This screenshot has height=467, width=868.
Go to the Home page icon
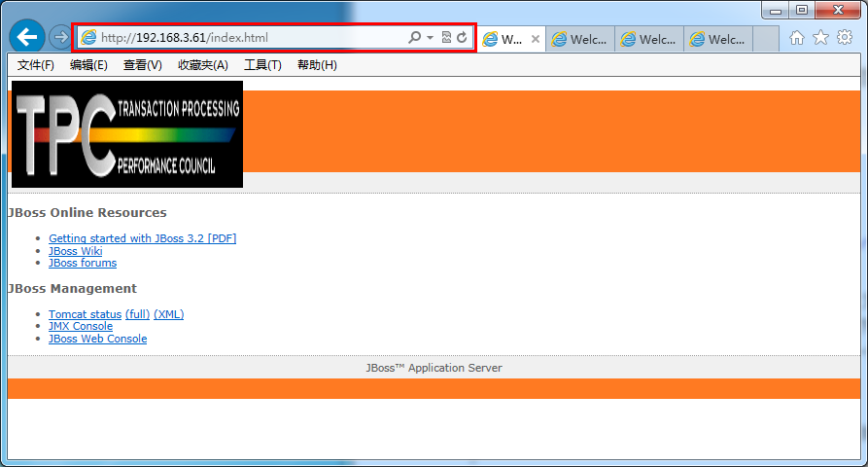(797, 38)
